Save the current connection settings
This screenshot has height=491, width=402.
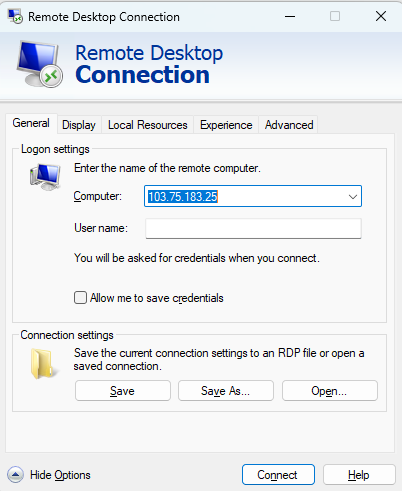[x=123, y=391]
